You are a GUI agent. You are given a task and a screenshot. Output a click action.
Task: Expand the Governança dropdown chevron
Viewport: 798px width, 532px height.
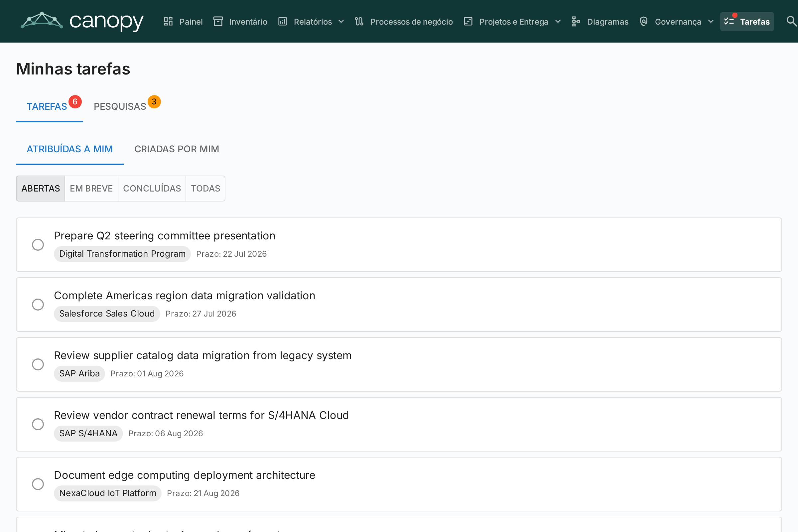[711, 22]
